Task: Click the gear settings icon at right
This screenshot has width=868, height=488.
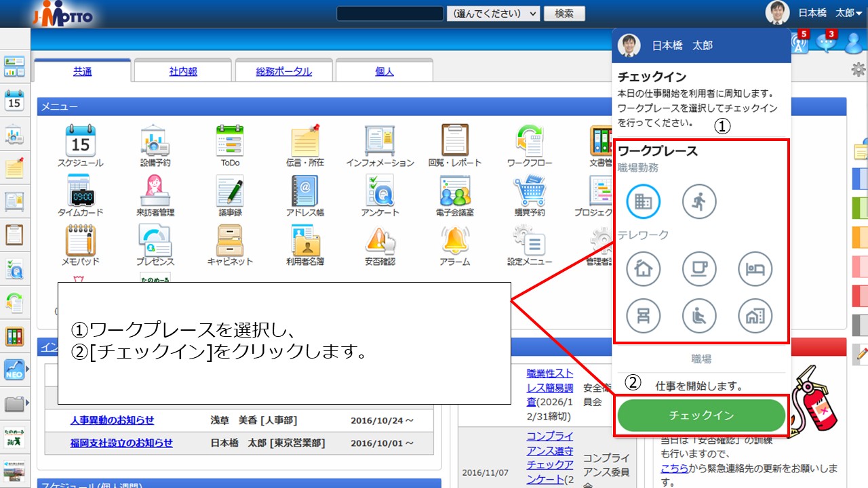Action: click(858, 69)
